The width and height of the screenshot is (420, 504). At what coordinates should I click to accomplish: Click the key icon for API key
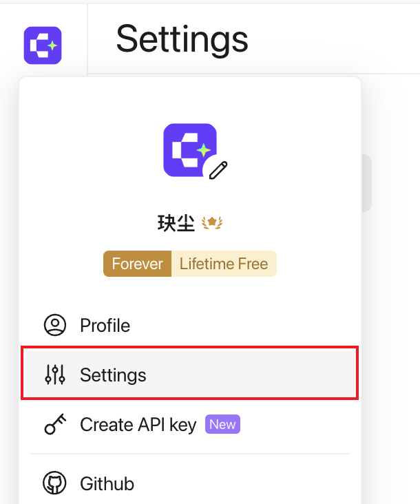(55, 424)
